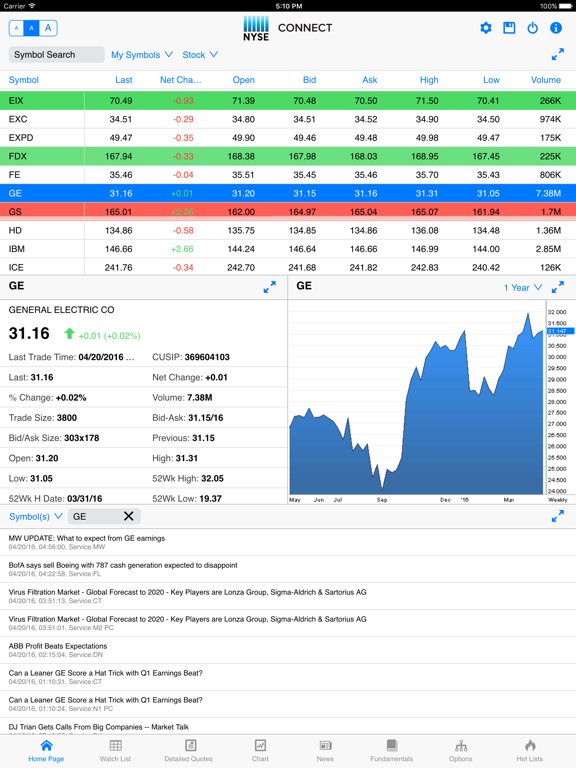Viewport: 576px width, 768px height.
Task: Expand the GE quote detail panel
Action: [269, 287]
